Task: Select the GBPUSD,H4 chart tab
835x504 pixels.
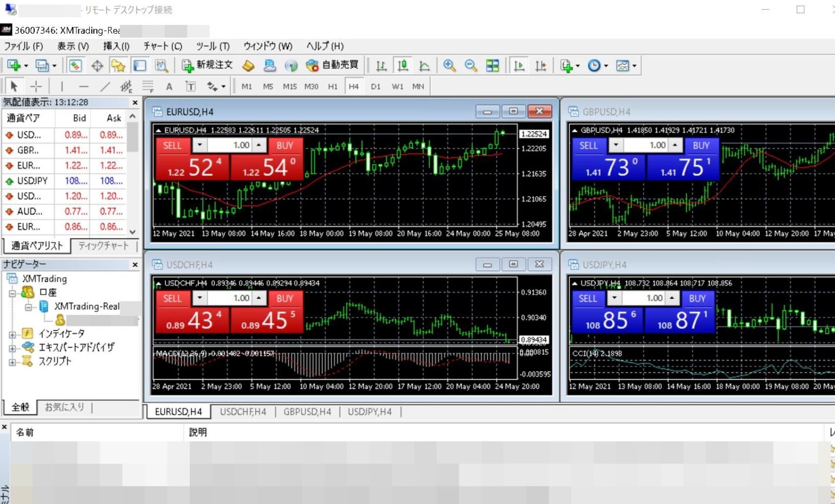Action: pyautogui.click(x=307, y=412)
